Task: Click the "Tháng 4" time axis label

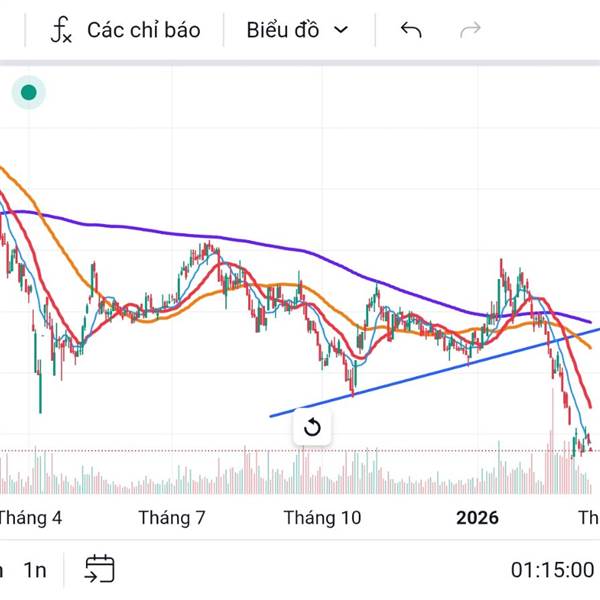Action: click(x=30, y=518)
